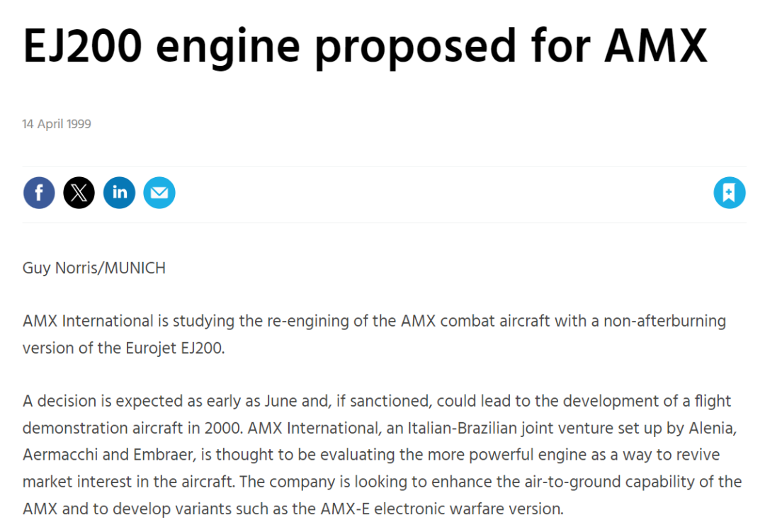Share the article on LinkedIn
Viewport: 765px width, 532px height.
(119, 193)
